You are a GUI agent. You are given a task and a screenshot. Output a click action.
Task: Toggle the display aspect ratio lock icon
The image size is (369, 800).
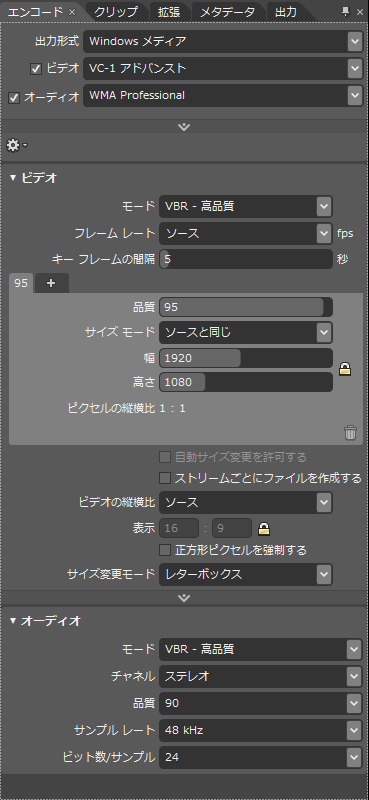[x=264, y=529]
